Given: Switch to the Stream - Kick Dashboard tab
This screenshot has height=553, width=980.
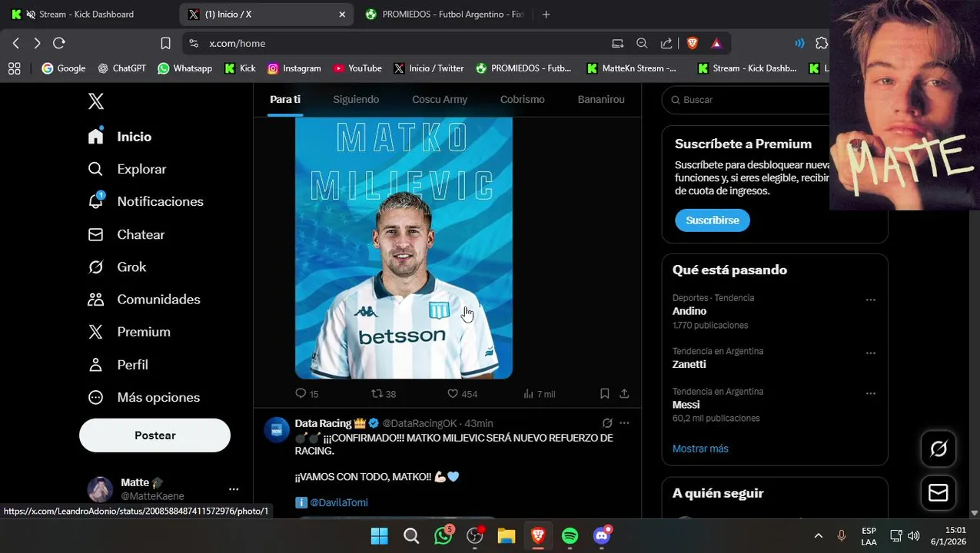Looking at the screenshot, I should point(87,14).
